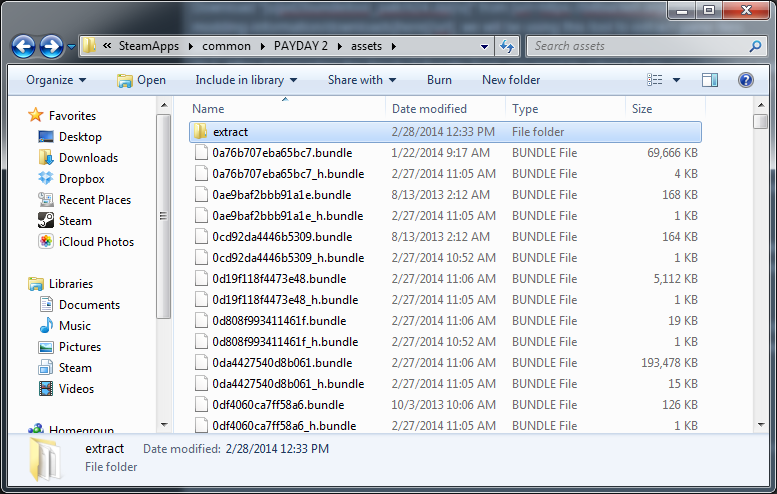Select common in the breadcrumb path
Screen dimensions: 777x494
click(x=226, y=46)
